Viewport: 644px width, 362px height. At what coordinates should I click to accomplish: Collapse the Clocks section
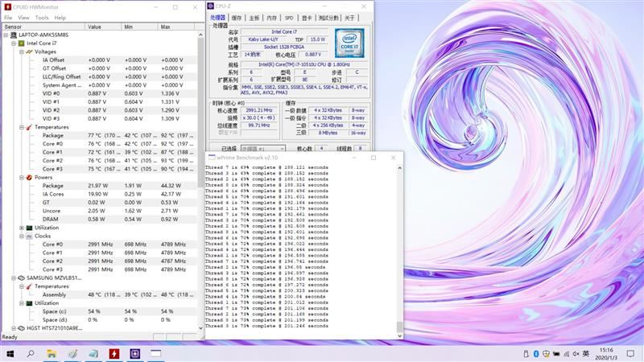pos(22,236)
